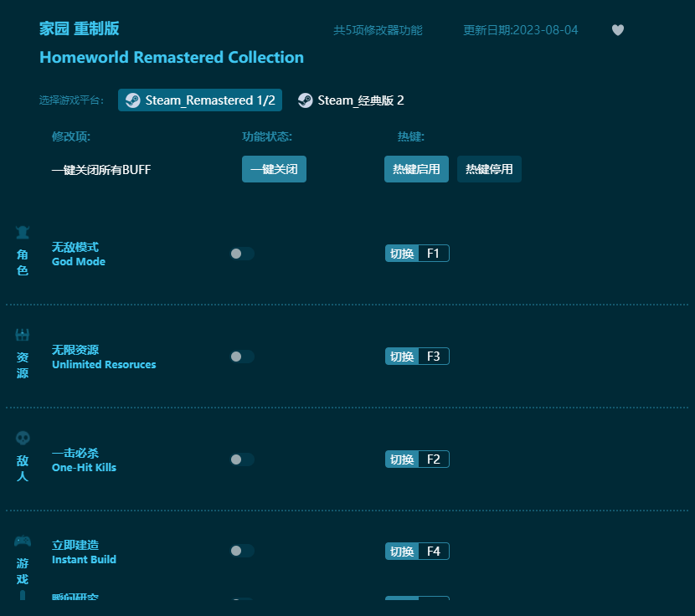Switch to the Steam_经典版 2 platform tab
Image resolution: width=695 pixels, height=616 pixels.
click(352, 100)
